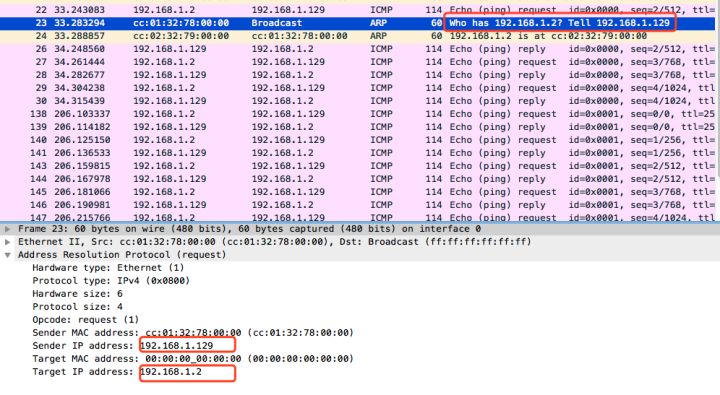This screenshot has width=720, height=395.
Task: Click the time 206.103337 cell
Action: [x=82, y=114]
